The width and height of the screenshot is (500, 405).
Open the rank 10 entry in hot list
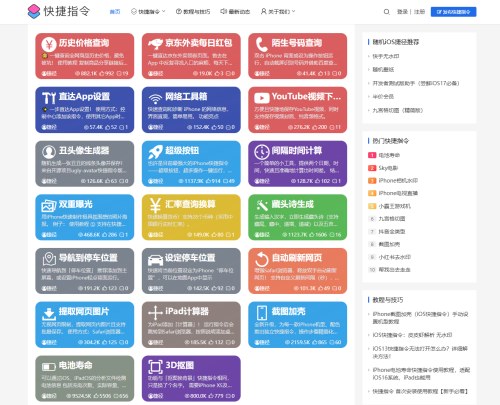click(394, 270)
